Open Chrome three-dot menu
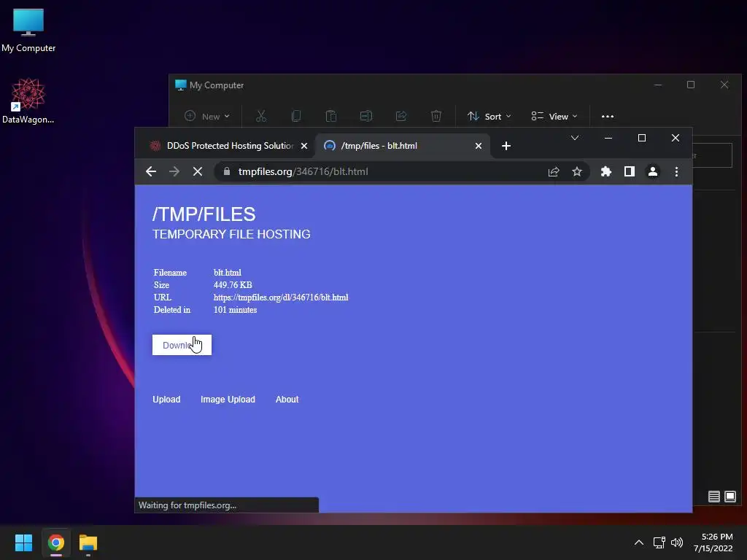Screen dimensions: 747x560 coord(676,171)
